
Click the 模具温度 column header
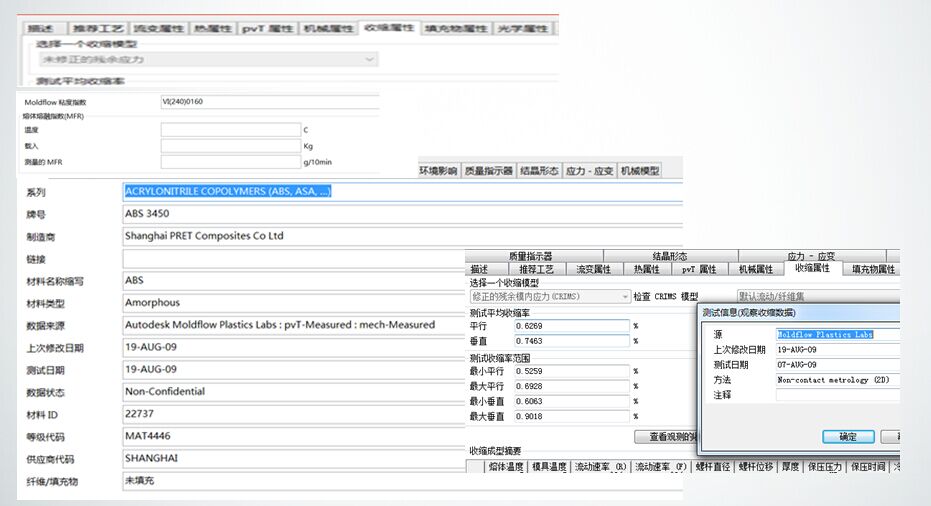coord(549,467)
